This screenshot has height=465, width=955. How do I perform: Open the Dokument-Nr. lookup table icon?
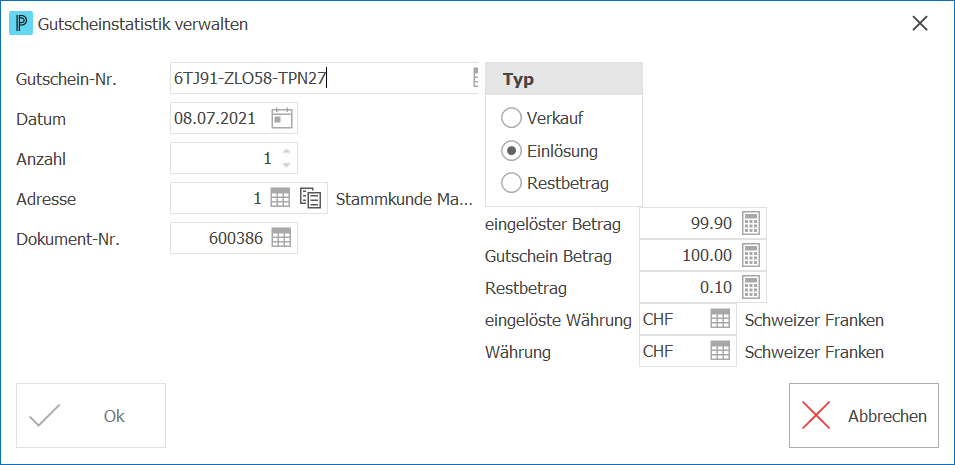point(281,238)
